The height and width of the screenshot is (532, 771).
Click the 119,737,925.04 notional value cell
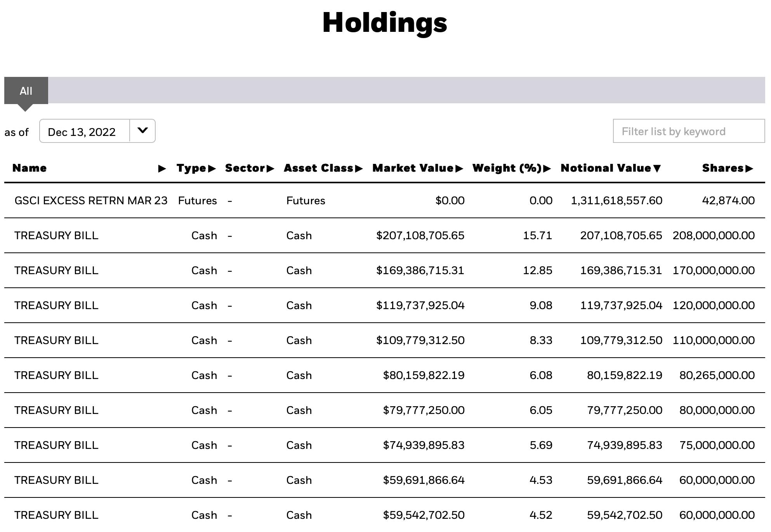pyautogui.click(x=621, y=305)
